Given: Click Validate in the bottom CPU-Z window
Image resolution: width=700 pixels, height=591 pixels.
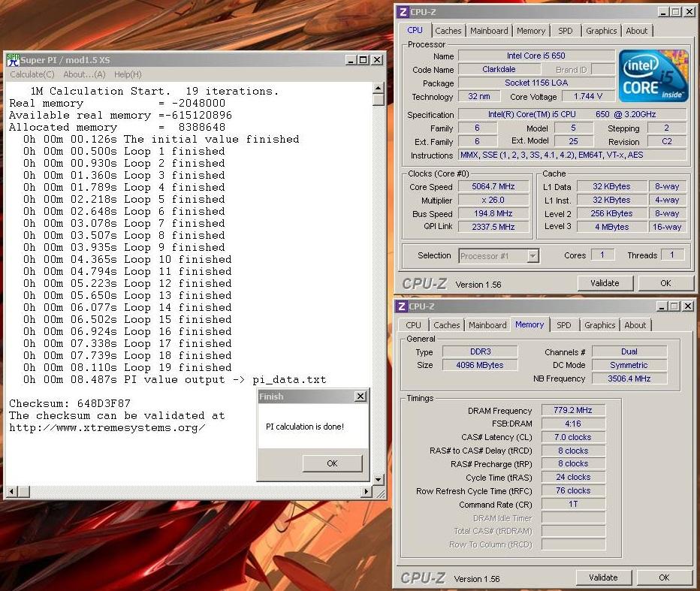Looking at the screenshot, I should coord(603,577).
